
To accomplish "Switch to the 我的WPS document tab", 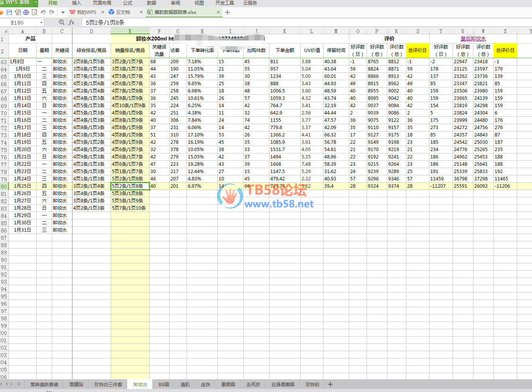I will coord(83,12).
